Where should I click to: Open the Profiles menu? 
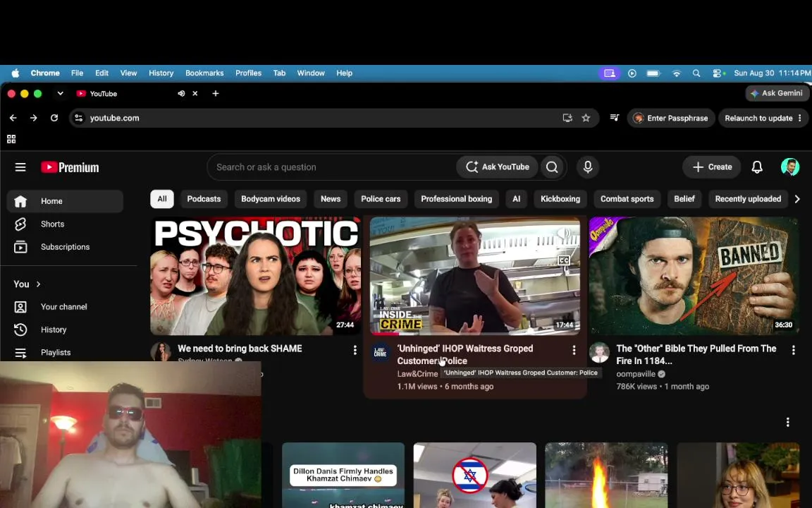coord(248,73)
